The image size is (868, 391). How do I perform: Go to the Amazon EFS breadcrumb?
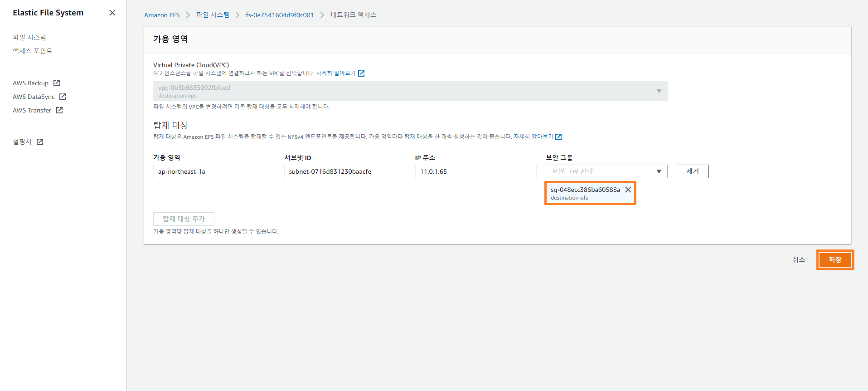pos(162,15)
